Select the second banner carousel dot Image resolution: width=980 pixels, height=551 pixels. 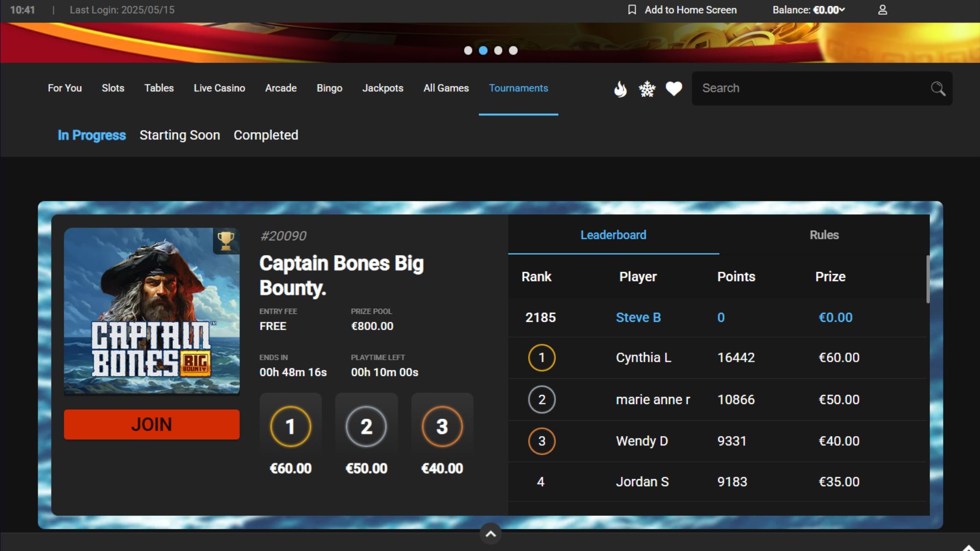click(x=483, y=51)
